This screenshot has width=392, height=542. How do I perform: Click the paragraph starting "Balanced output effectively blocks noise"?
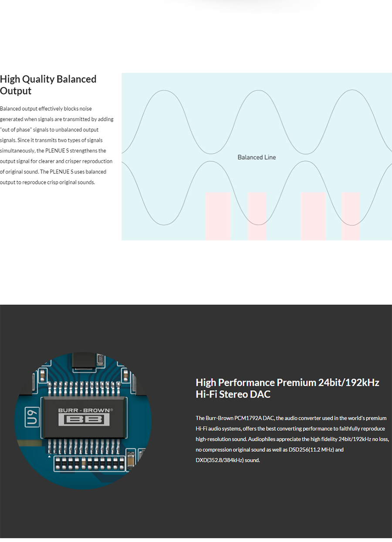click(x=57, y=145)
